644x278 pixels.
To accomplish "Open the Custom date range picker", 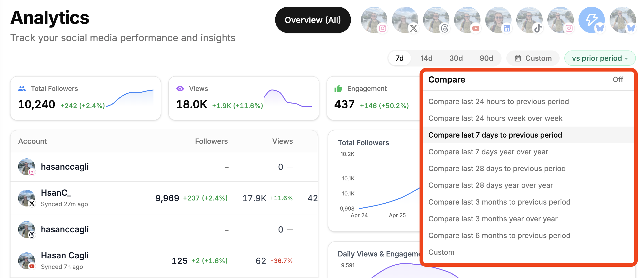I will pos(533,58).
